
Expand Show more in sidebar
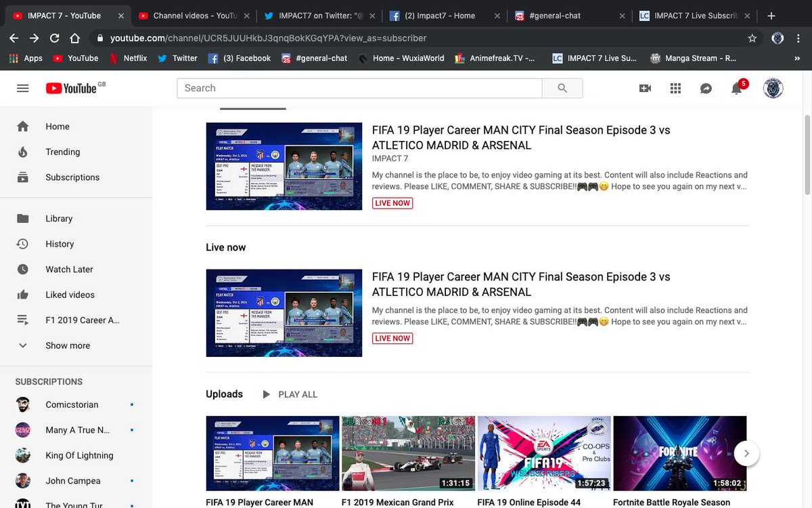pos(76,345)
